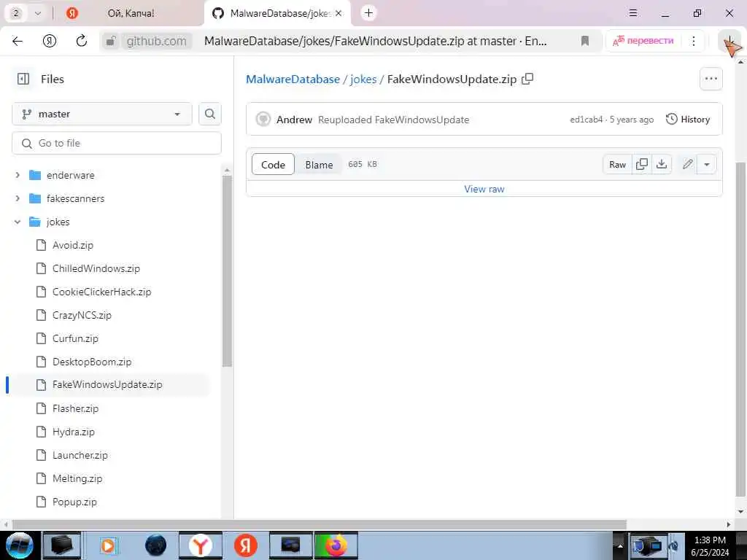The image size is (747, 560).
Task: Bookmark this page in the address bar
Action: click(x=585, y=41)
